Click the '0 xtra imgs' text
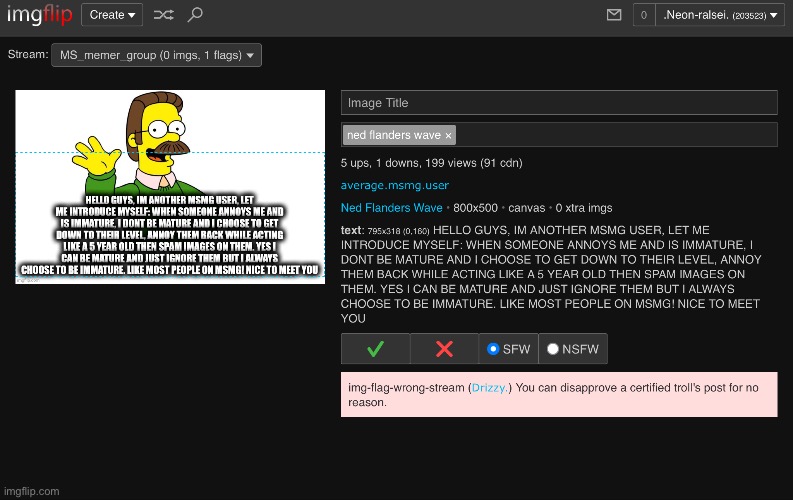Image resolution: width=793 pixels, height=500 pixels. pyautogui.click(x=584, y=208)
